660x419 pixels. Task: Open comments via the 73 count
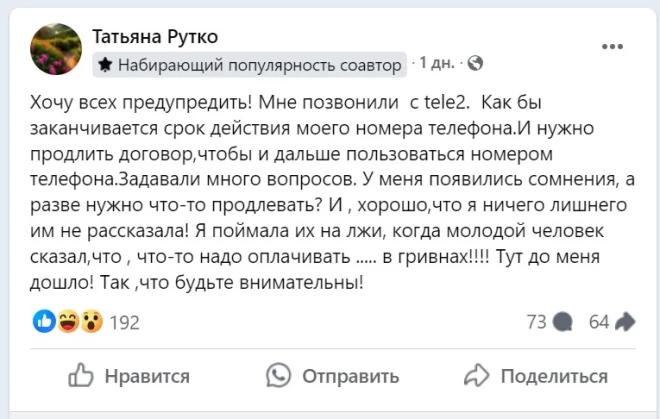tap(536, 322)
